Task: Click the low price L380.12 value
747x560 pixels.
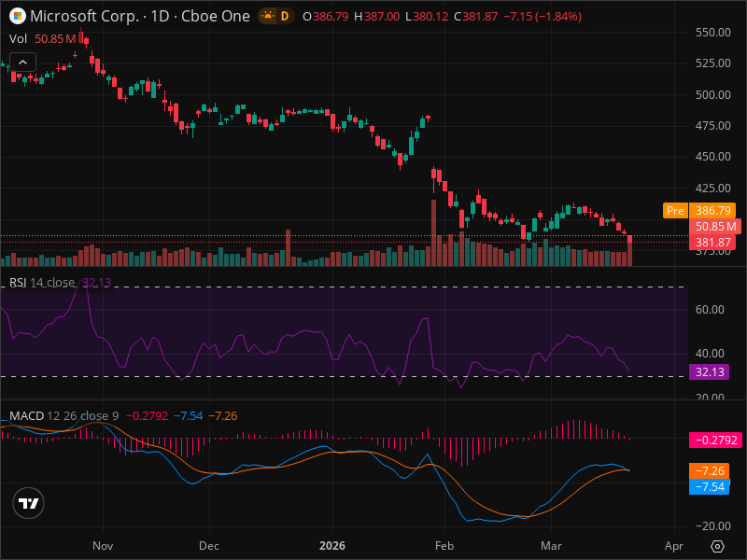Action: [427, 16]
